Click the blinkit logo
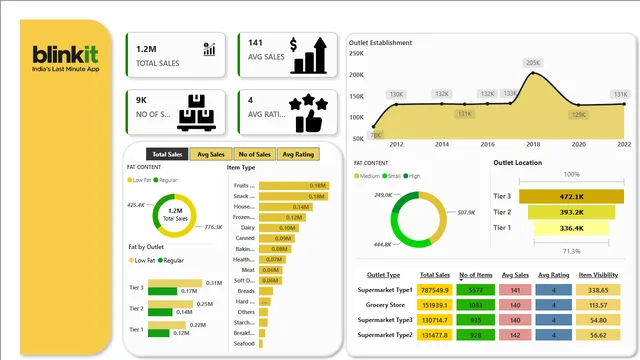640x360 pixels. 65,59
